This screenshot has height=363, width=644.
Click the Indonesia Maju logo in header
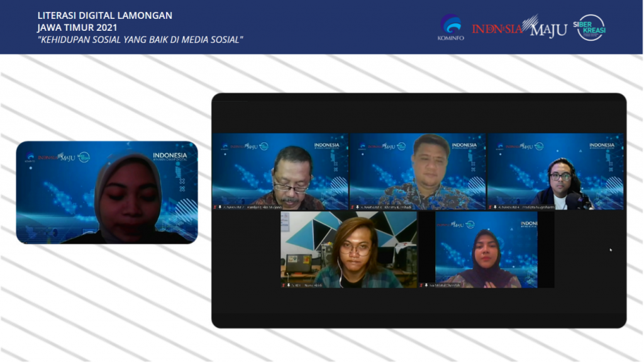coord(519,28)
